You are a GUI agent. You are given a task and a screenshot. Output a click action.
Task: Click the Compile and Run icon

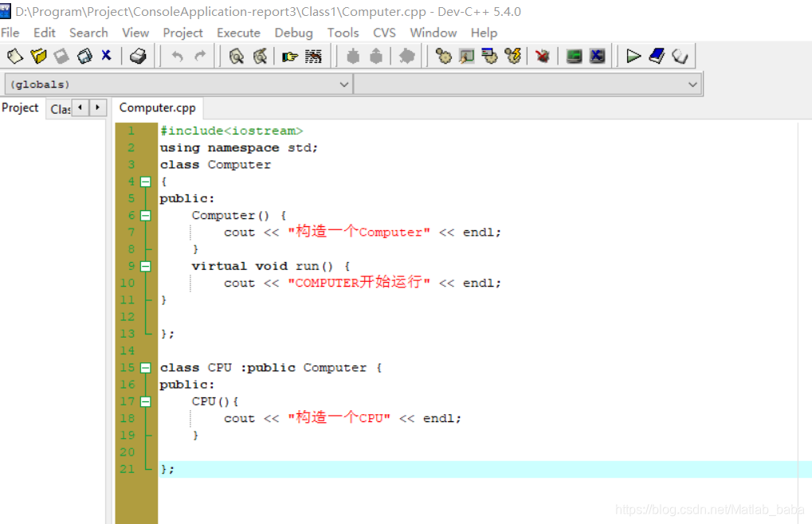489,56
